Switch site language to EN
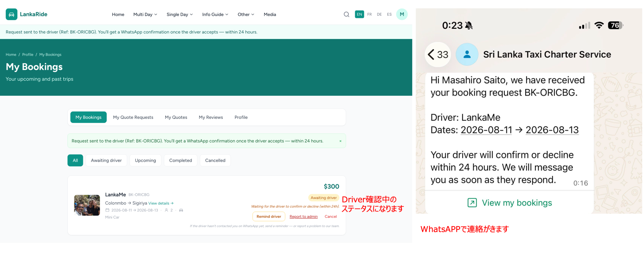Image resolution: width=644 pixels, height=254 pixels. pos(359,14)
